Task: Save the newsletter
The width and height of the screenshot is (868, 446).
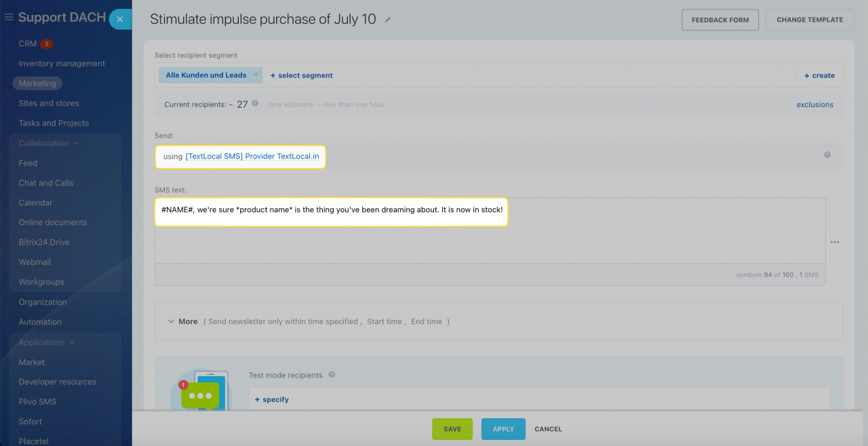Action: pyautogui.click(x=452, y=428)
